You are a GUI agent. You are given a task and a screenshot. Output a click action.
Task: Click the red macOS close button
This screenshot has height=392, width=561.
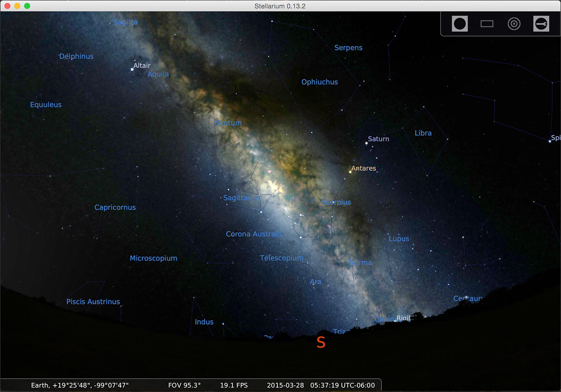pyautogui.click(x=7, y=6)
